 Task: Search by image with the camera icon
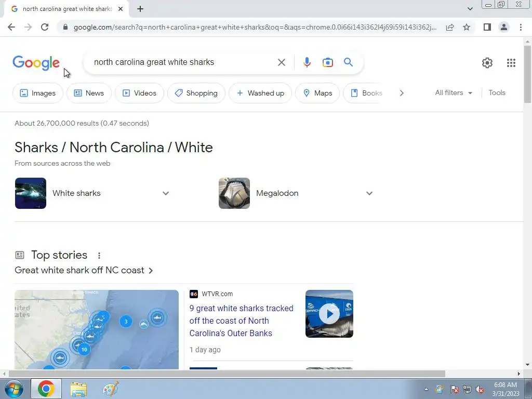coord(327,62)
